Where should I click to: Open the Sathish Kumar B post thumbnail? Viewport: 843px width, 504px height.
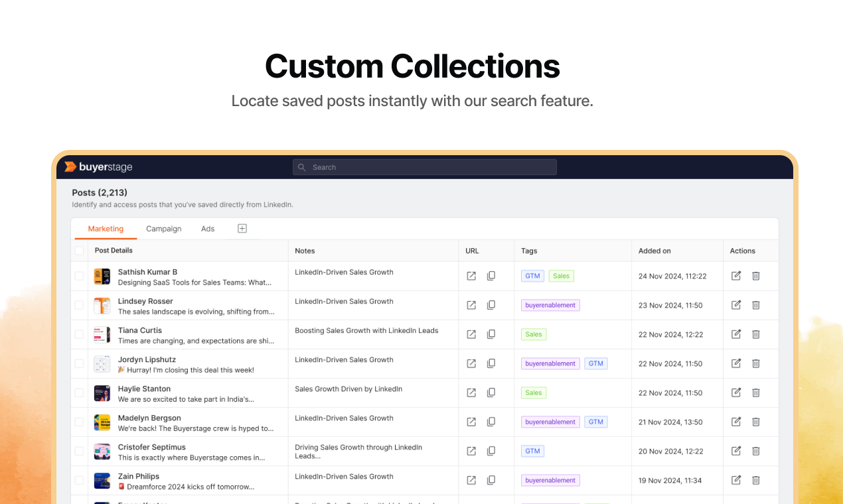point(102,277)
